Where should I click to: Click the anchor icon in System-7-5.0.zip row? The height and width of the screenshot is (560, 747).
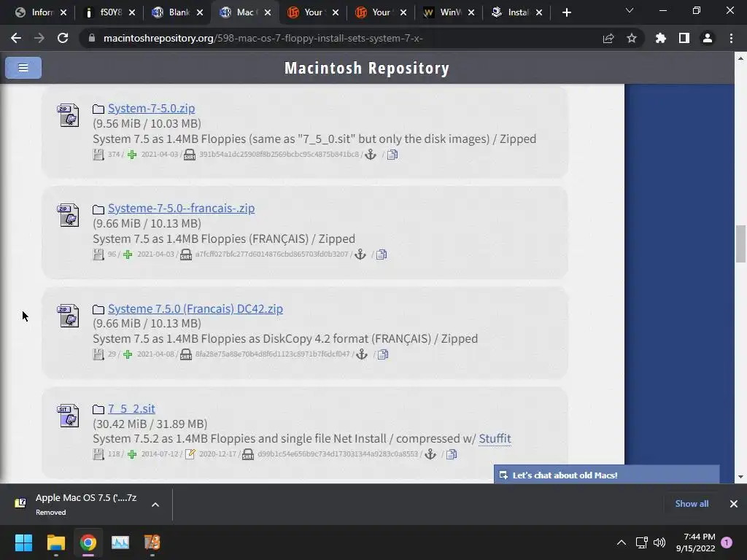pos(371,155)
